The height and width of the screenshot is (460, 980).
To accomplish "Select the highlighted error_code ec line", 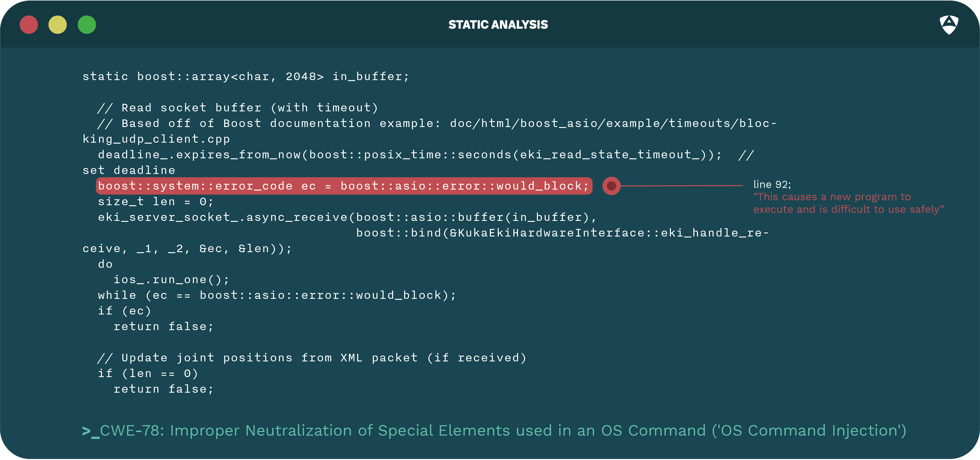I will 343,186.
